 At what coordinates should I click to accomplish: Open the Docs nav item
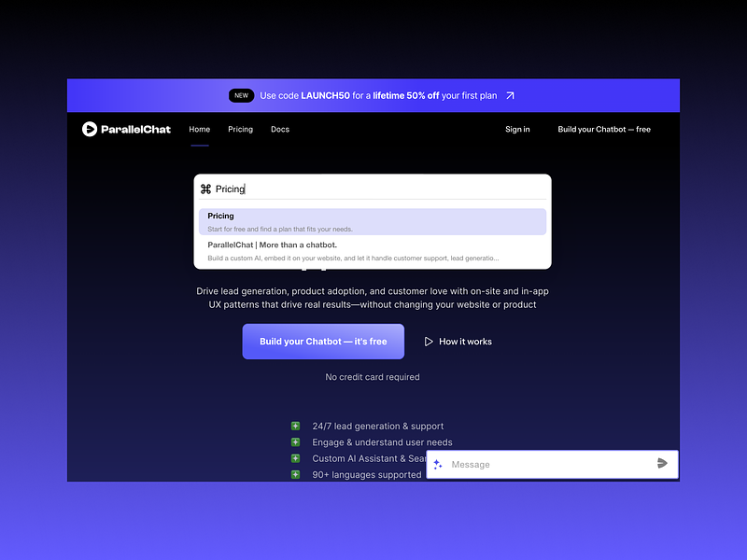pos(280,129)
